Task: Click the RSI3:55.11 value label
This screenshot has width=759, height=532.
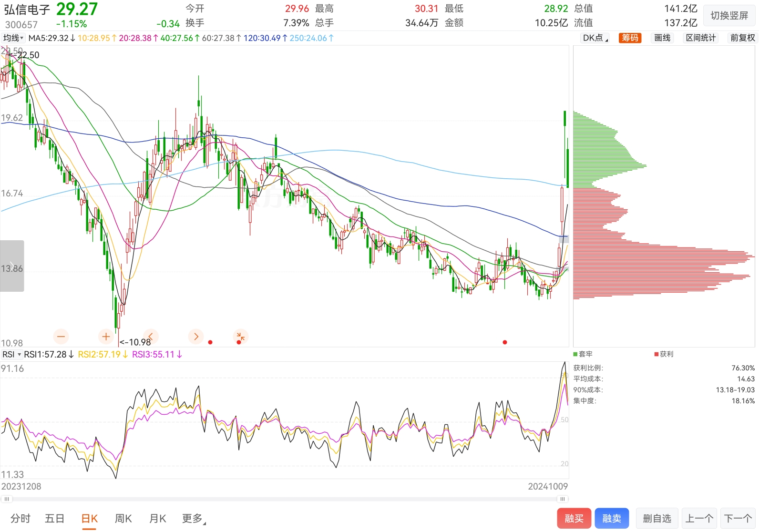Action: (157, 354)
